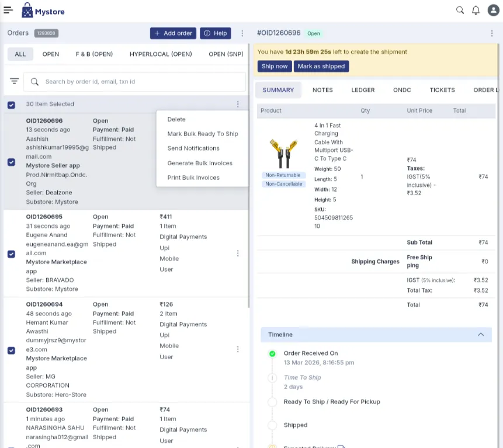
Task: Uncheck the checkbox for order OID1260694
Action: point(11,350)
